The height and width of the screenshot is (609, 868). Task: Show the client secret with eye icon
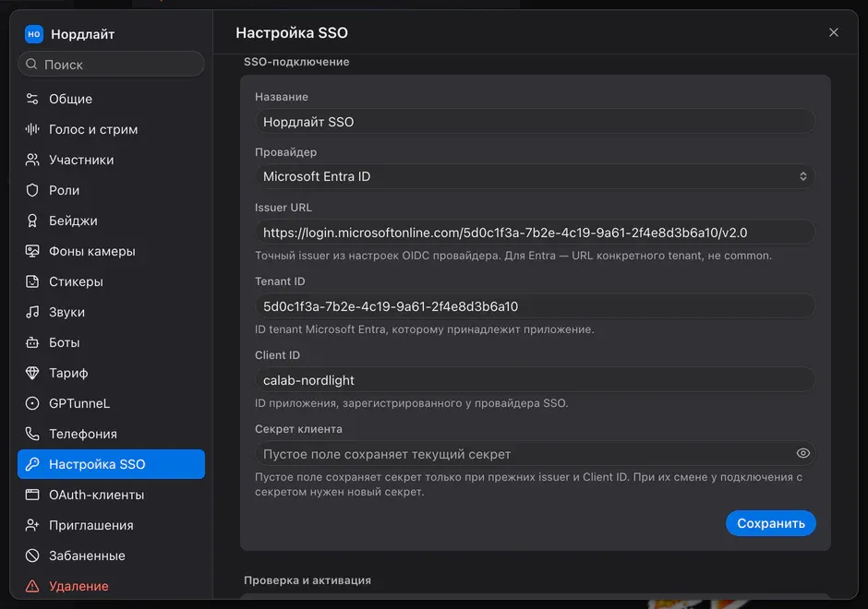pyautogui.click(x=802, y=454)
